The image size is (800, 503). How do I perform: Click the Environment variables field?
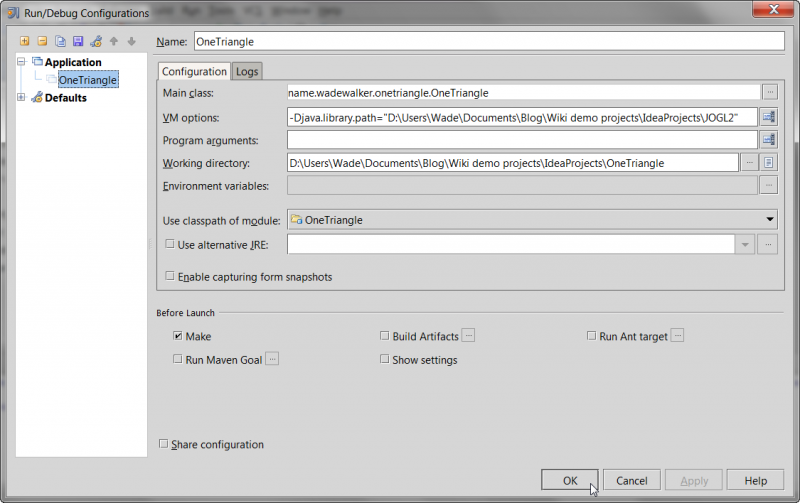tap(522, 186)
